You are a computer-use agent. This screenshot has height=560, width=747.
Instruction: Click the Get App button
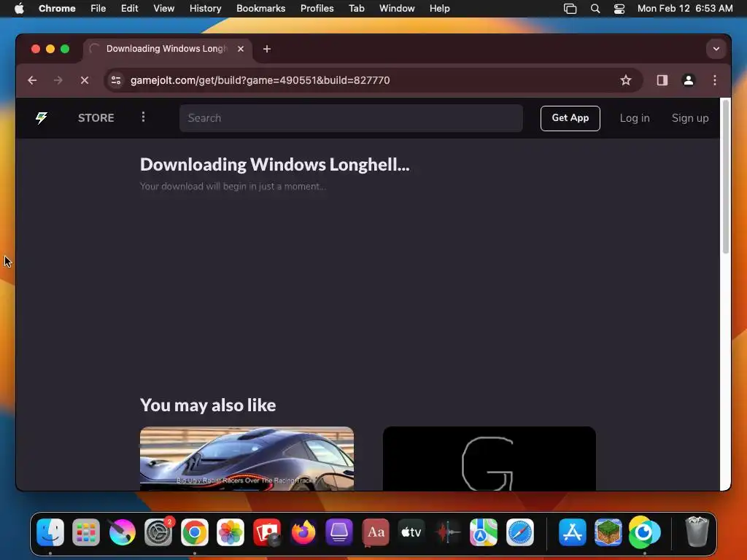[570, 118]
